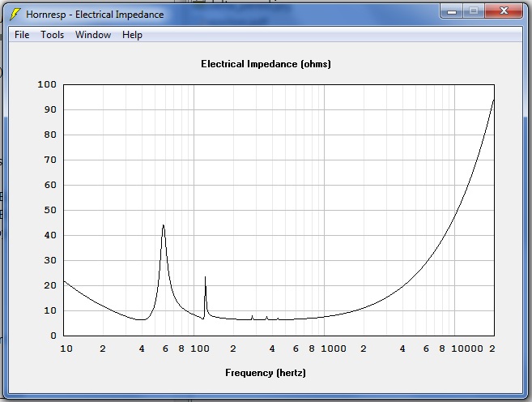The height and width of the screenshot is (402, 532).
Task: Click the 45-ohm impedance peak near 60 Hz
Action: [164, 226]
